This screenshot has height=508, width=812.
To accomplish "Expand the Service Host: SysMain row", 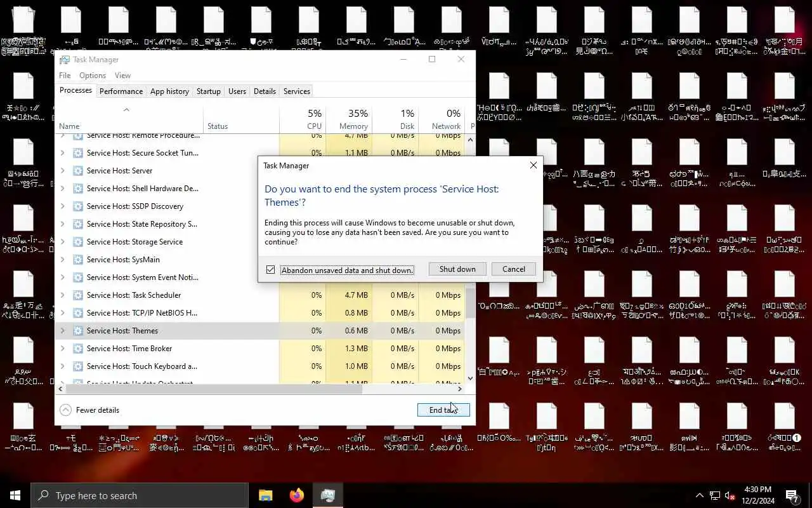I will pyautogui.click(x=62, y=260).
